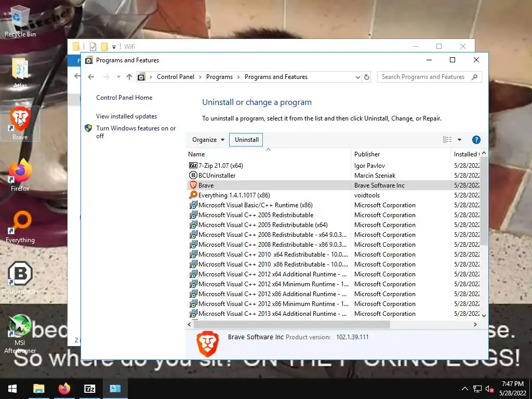Click the Programs breadcrumb

[x=219, y=77]
